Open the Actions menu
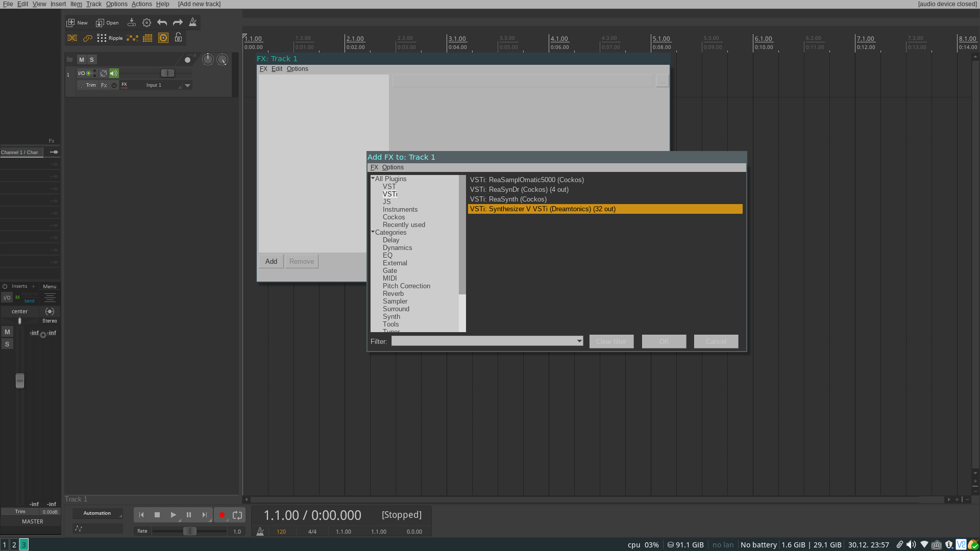Viewport: 980px width, 551px height. tap(141, 4)
